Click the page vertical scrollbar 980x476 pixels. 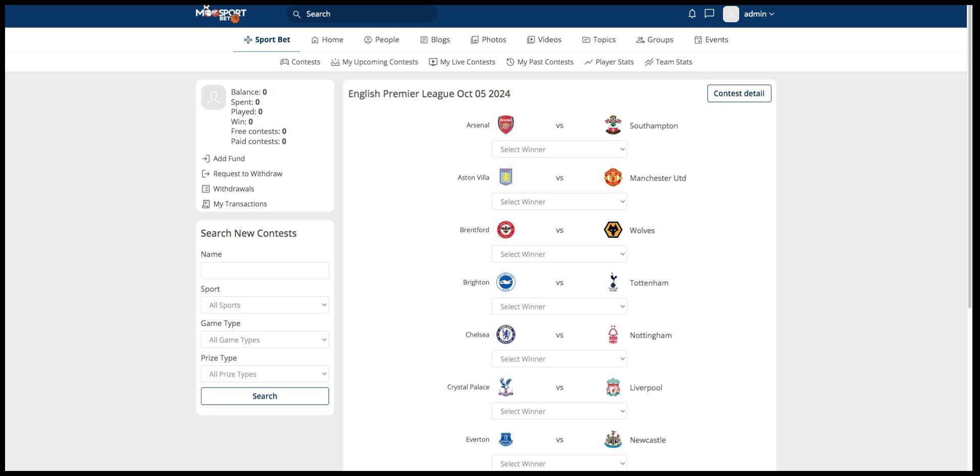(x=969, y=151)
